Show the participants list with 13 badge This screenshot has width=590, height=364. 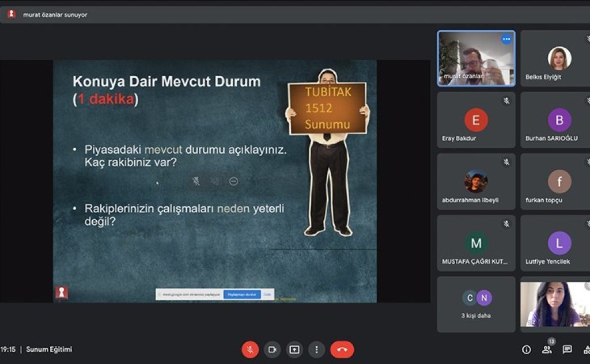547,349
